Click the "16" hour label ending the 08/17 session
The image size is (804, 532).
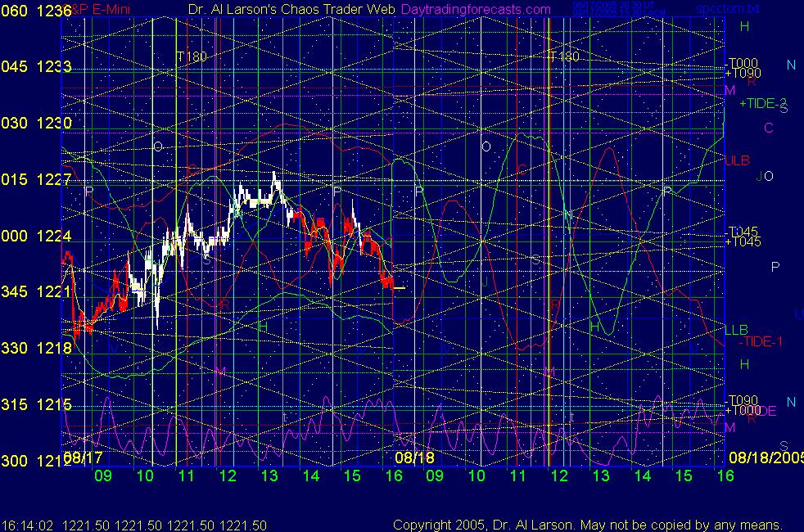394,476
